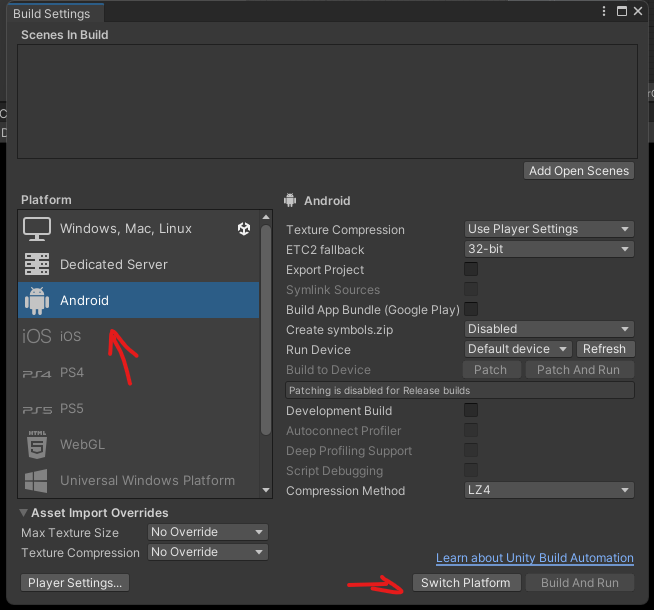
Task: Select the Universal Windows Platform entry
Action: (x=138, y=480)
